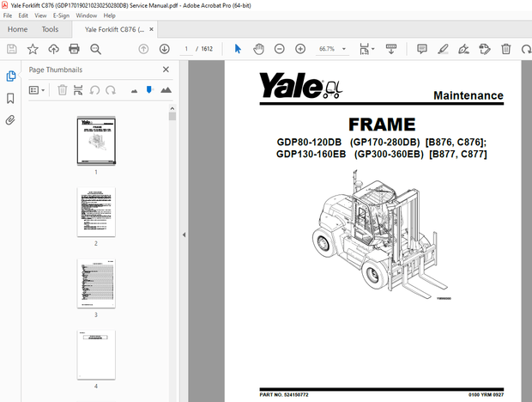Add the document to starred favorites

click(x=33, y=49)
